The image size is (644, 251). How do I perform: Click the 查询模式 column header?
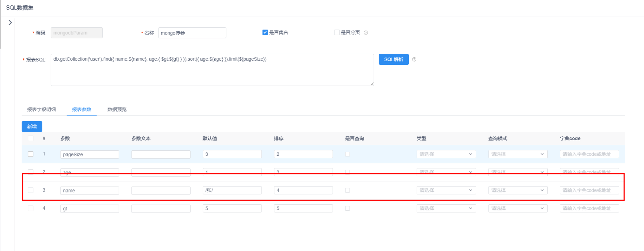(x=497, y=138)
